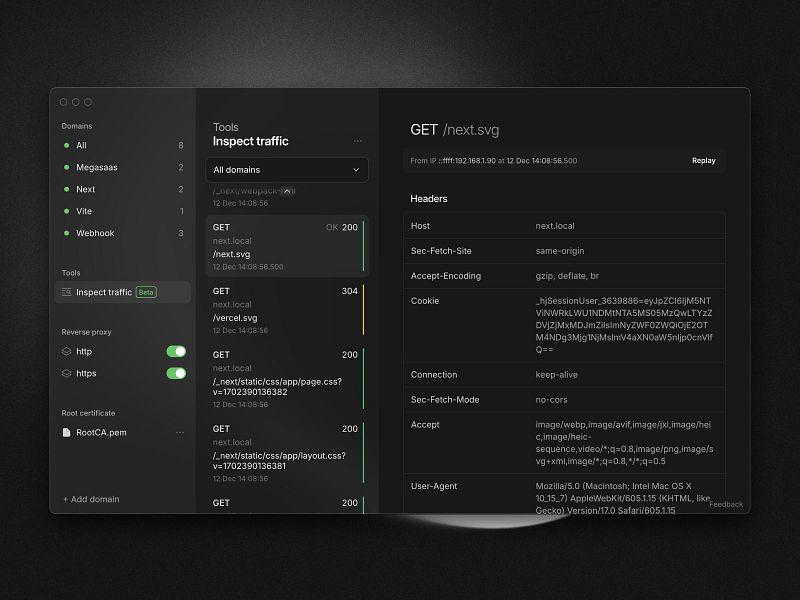The height and width of the screenshot is (600, 800).
Task: Open the three-dots menu beside Inspect traffic heading
Action: click(x=358, y=141)
